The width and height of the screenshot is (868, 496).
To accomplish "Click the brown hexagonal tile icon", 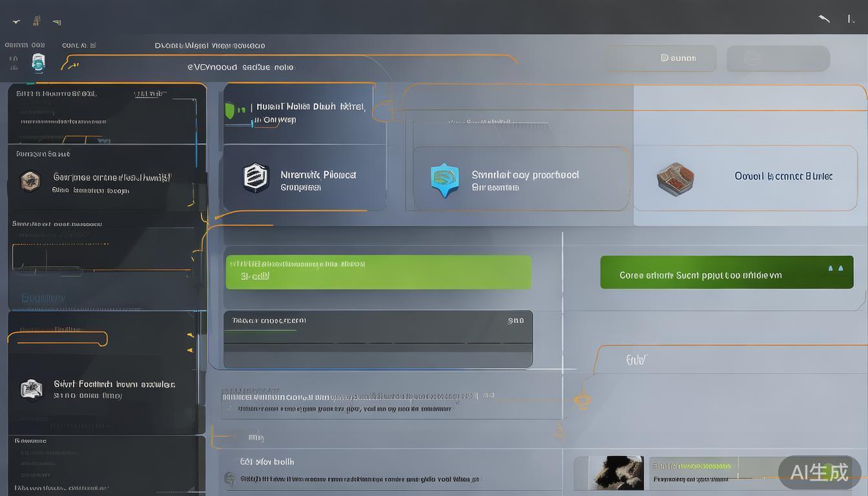I will coord(675,178).
